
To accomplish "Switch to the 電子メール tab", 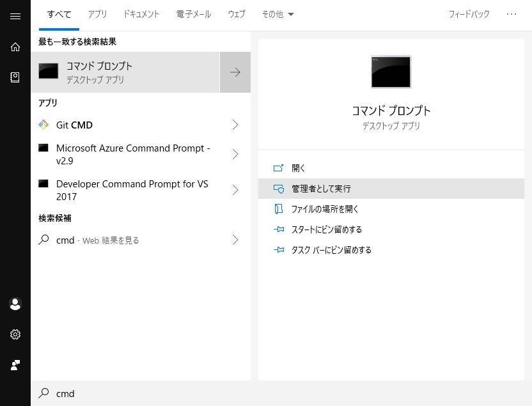I will click(x=194, y=14).
